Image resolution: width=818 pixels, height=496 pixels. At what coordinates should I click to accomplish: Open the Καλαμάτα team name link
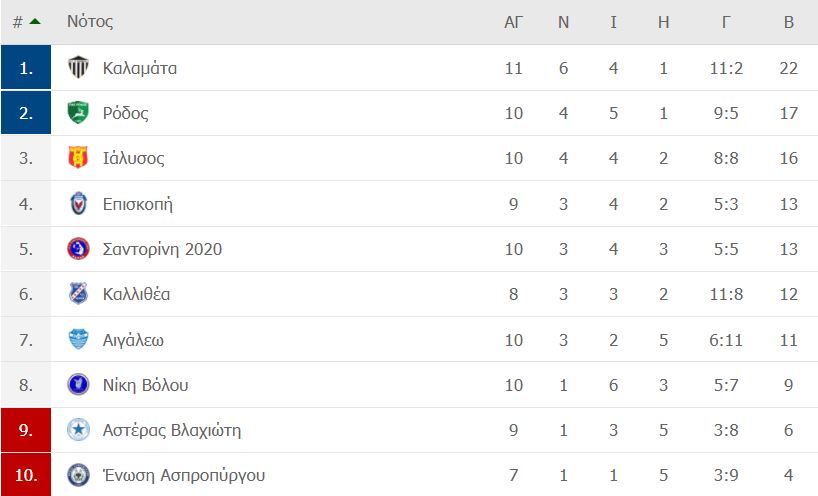pos(140,68)
